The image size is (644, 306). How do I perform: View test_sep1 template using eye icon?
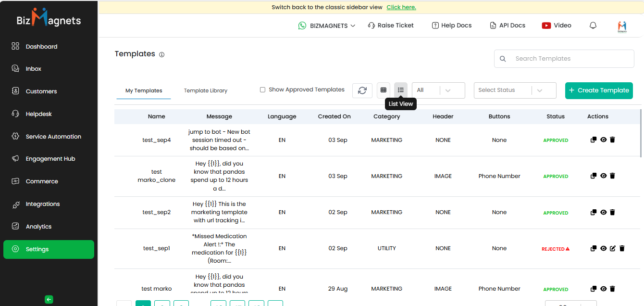coord(603,249)
